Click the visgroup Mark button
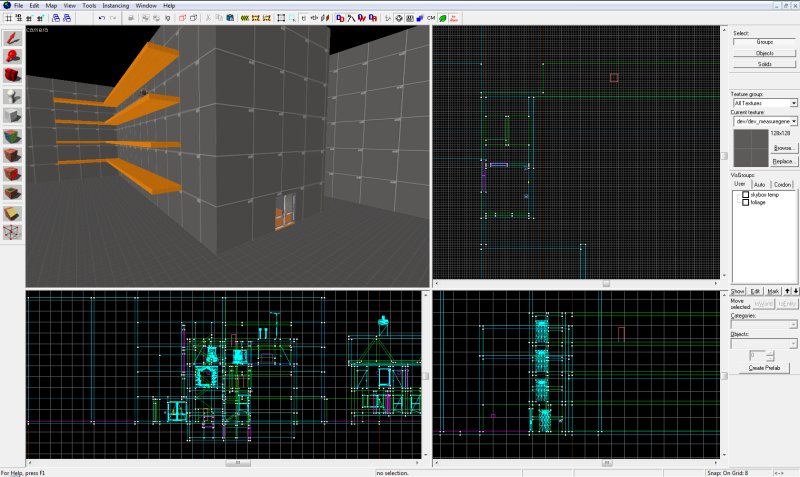This screenshot has height=477, width=800. coord(773,291)
